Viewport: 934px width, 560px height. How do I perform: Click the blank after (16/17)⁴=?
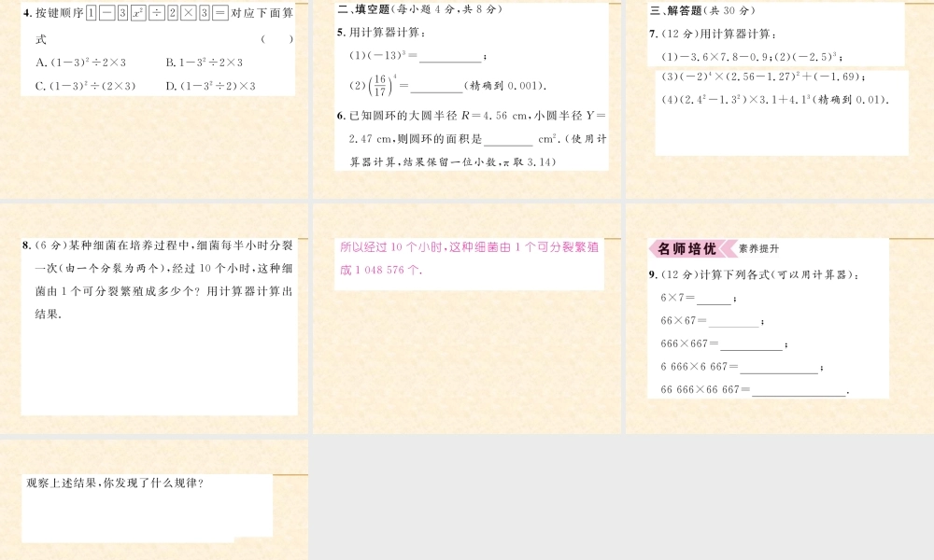pos(436,88)
